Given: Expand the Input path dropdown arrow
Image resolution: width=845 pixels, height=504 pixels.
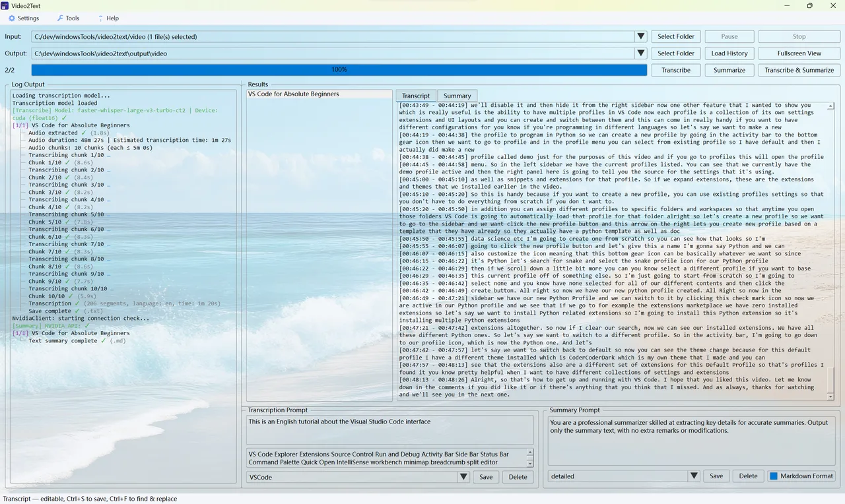Looking at the screenshot, I should click(x=640, y=37).
